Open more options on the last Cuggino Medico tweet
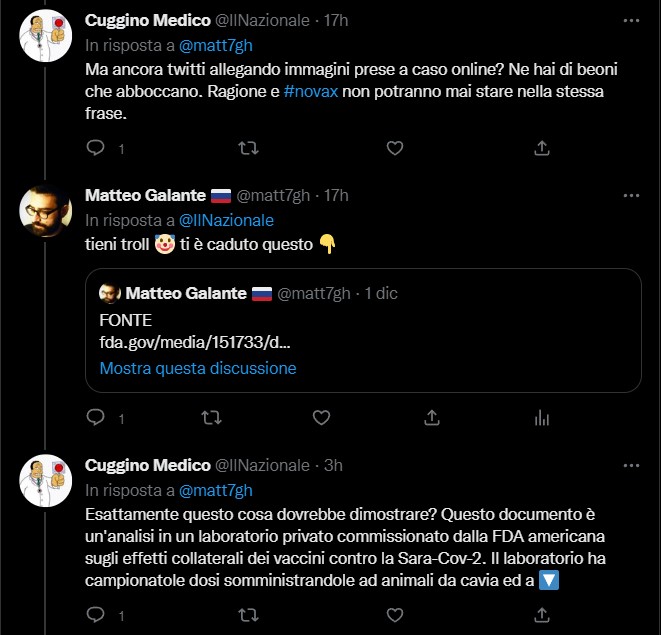 click(x=631, y=465)
